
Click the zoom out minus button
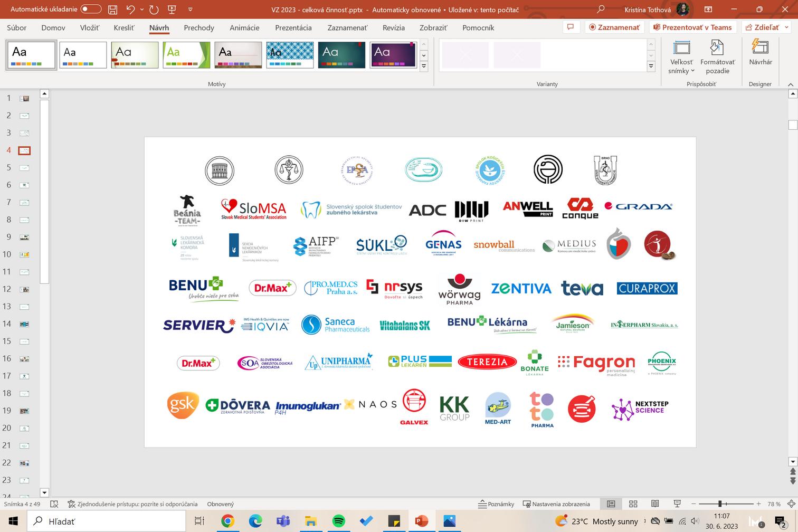tap(693, 504)
